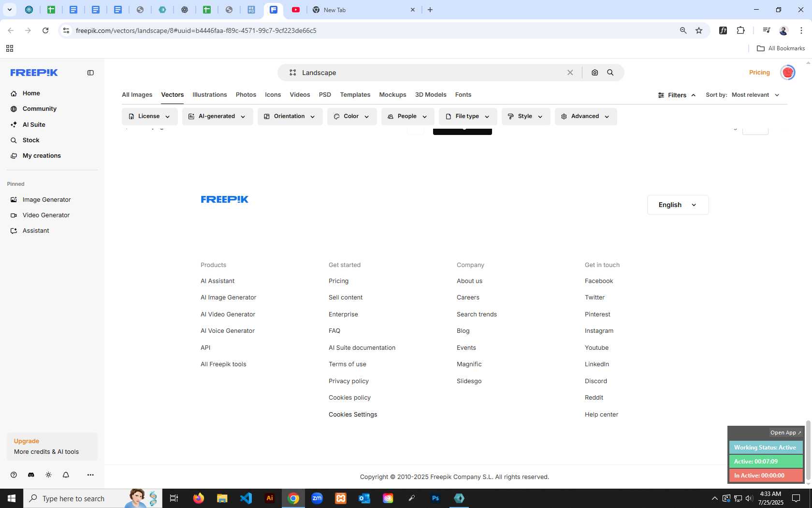Viewport: 812px width, 508px height.
Task: Change language with English dropdown
Action: pyautogui.click(x=678, y=205)
